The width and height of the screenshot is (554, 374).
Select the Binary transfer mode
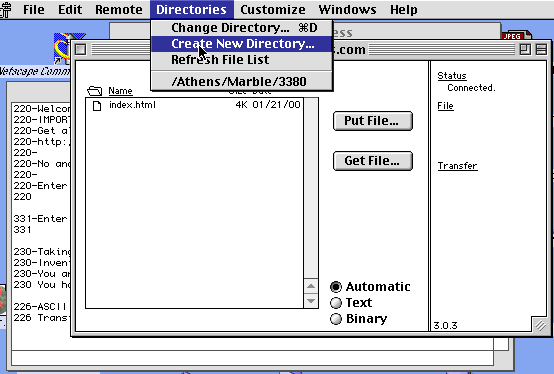point(359,319)
